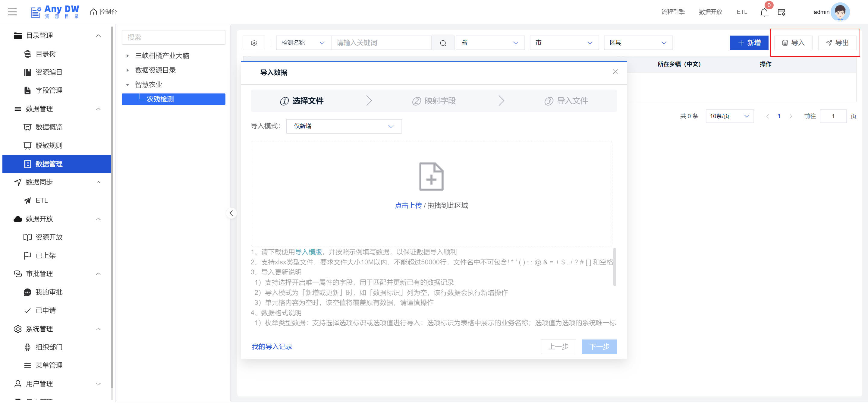Open the hamburger menu icon at top-left
Image resolution: width=868 pixels, height=407 pixels.
(12, 12)
